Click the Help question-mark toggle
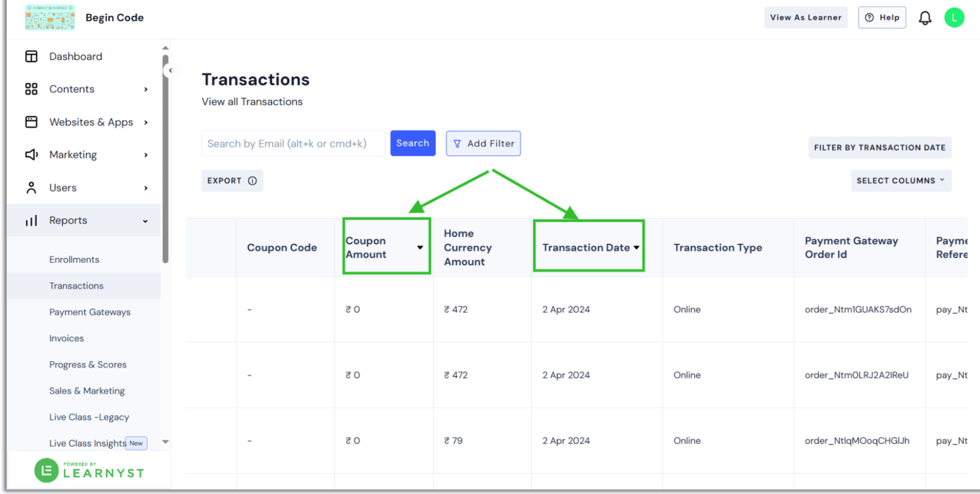The image size is (980, 494). [x=882, y=17]
